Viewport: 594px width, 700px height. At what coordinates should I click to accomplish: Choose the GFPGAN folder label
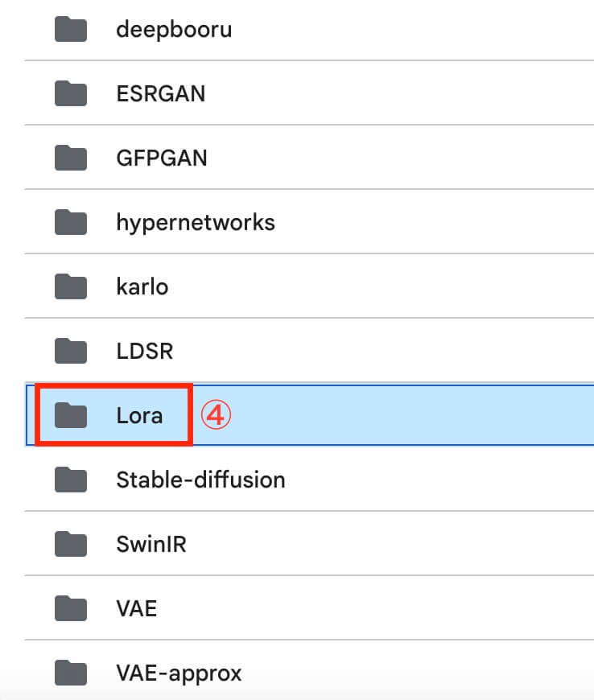point(162,158)
